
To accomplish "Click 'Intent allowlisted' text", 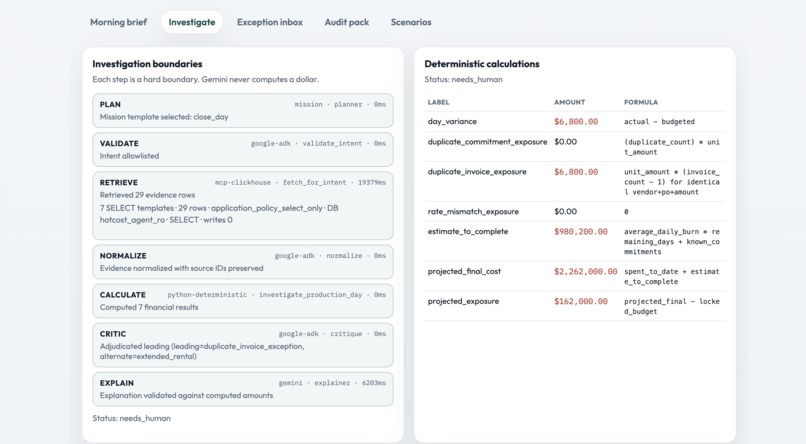I will (130, 156).
